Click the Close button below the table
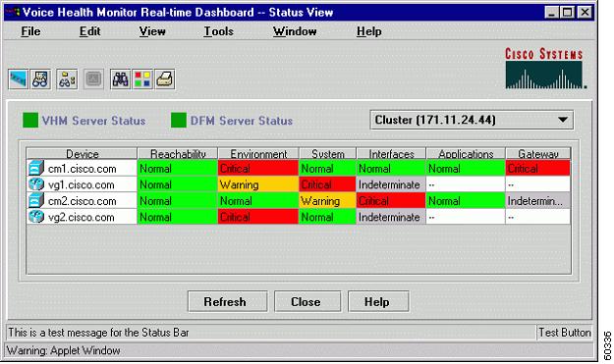 pyautogui.click(x=307, y=301)
